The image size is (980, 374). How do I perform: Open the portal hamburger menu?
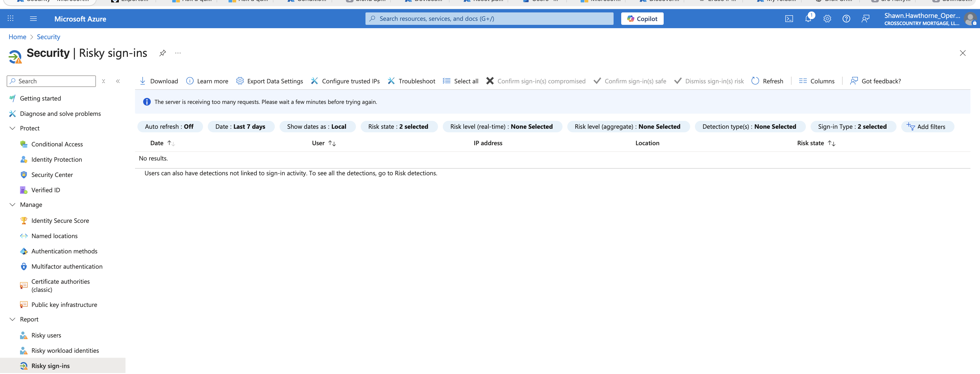pyautogui.click(x=33, y=18)
